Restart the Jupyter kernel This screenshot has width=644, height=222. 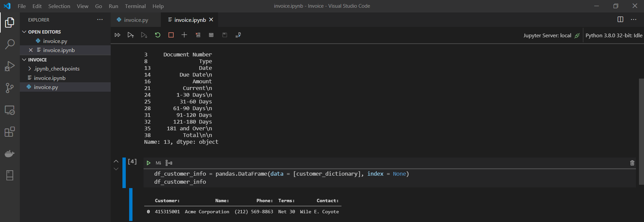coord(158,35)
